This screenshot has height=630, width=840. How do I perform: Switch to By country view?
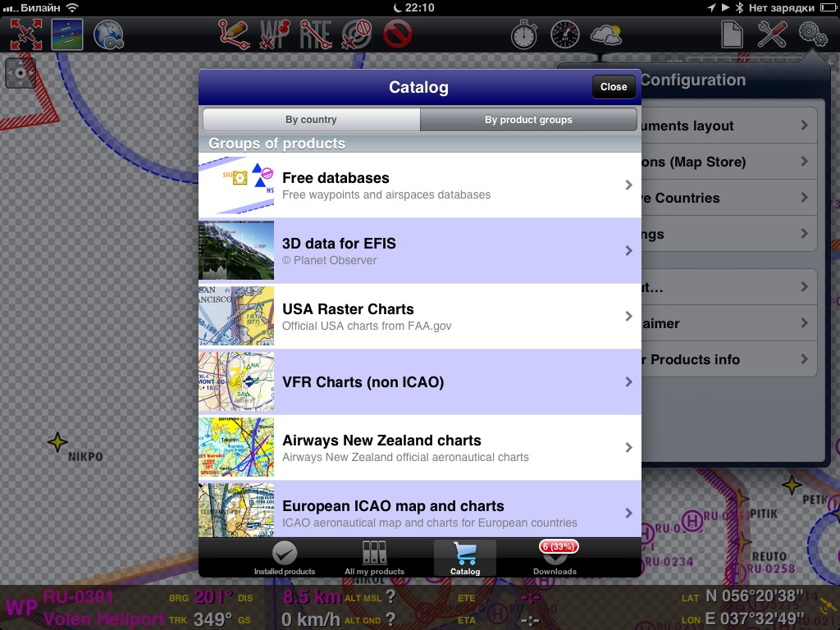click(x=311, y=120)
